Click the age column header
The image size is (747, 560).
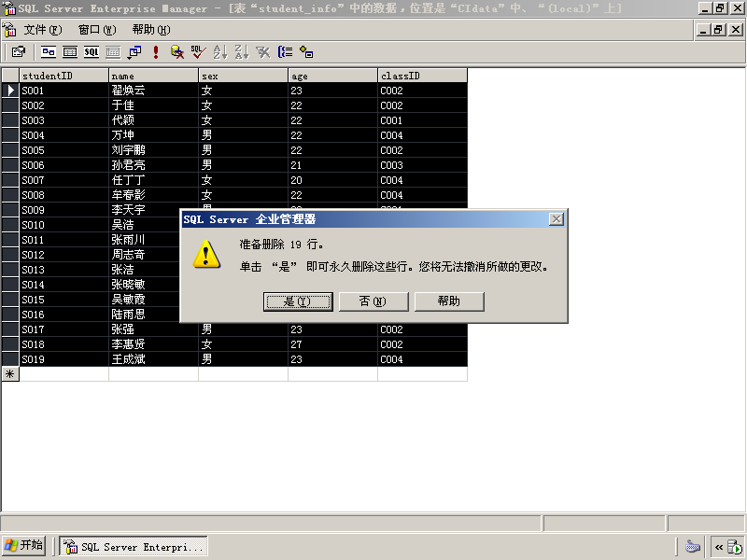coord(332,76)
